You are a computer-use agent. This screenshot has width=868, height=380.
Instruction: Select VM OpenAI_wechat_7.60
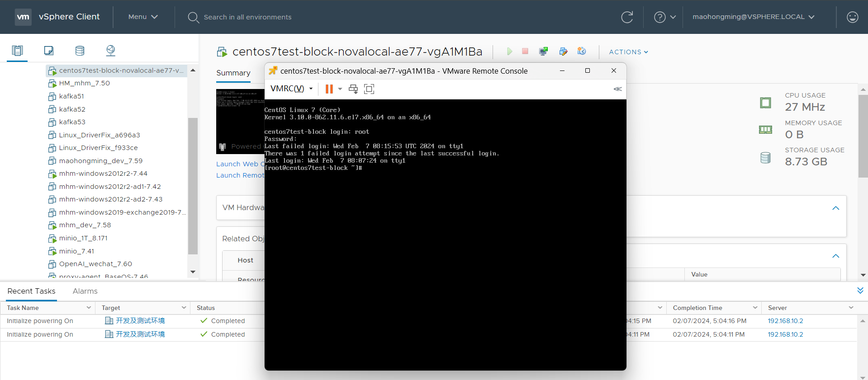95,264
